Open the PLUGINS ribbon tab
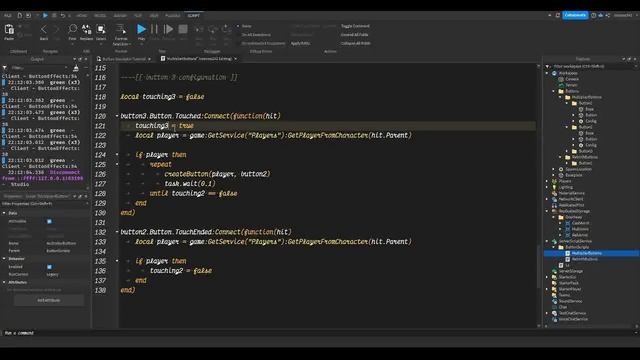 (x=172, y=16)
